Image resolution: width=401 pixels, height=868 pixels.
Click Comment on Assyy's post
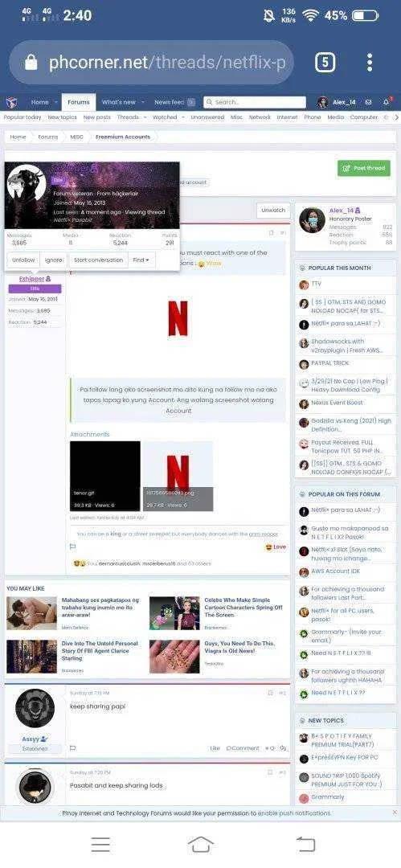click(243, 748)
